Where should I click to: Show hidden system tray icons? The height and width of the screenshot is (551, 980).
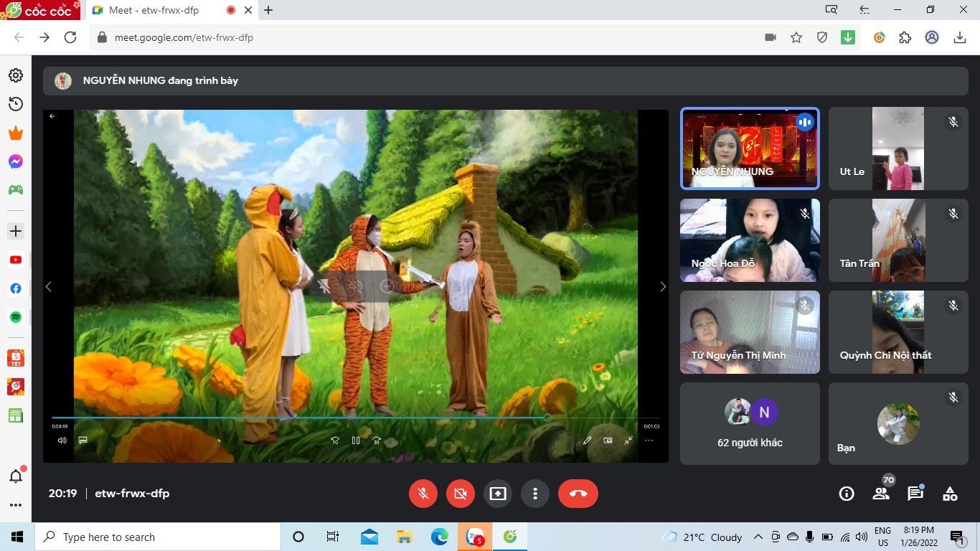758,537
